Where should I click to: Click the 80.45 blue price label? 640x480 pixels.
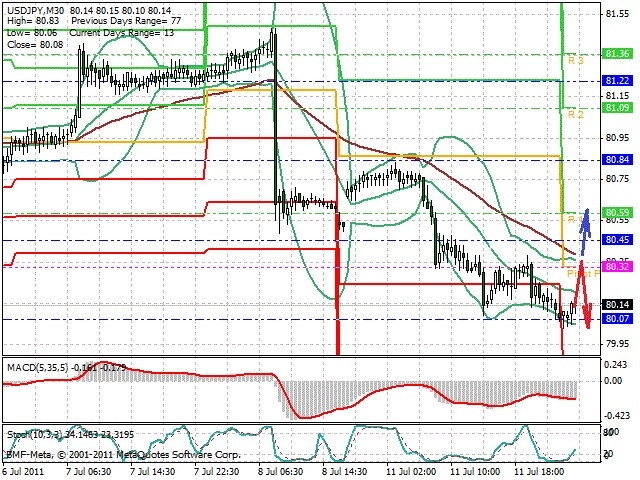(x=617, y=240)
